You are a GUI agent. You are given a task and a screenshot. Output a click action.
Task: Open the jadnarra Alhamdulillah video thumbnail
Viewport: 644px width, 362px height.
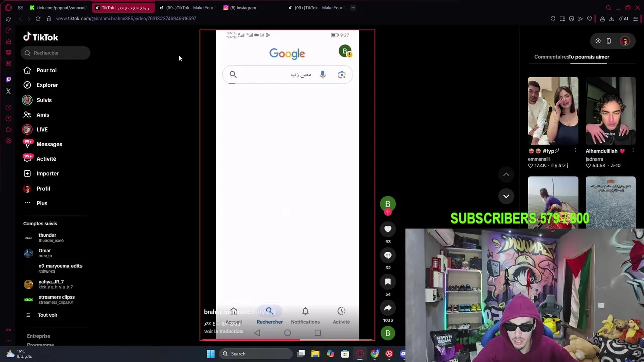[x=610, y=111]
